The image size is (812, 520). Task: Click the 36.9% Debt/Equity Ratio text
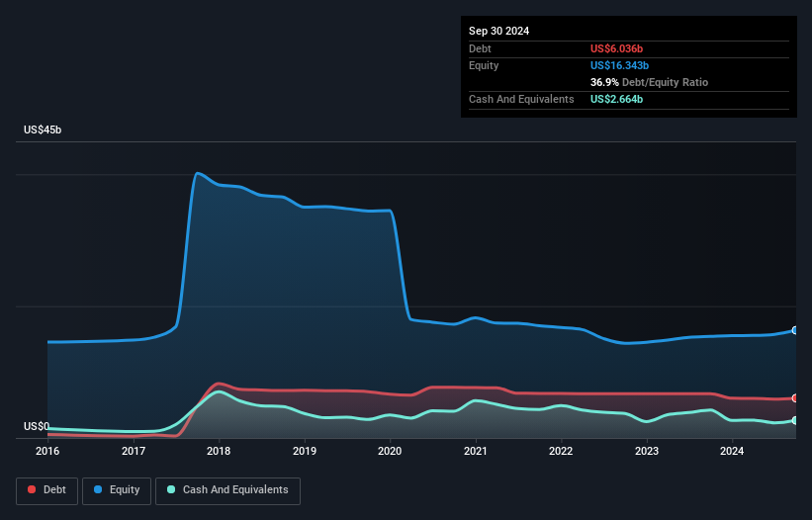click(649, 82)
